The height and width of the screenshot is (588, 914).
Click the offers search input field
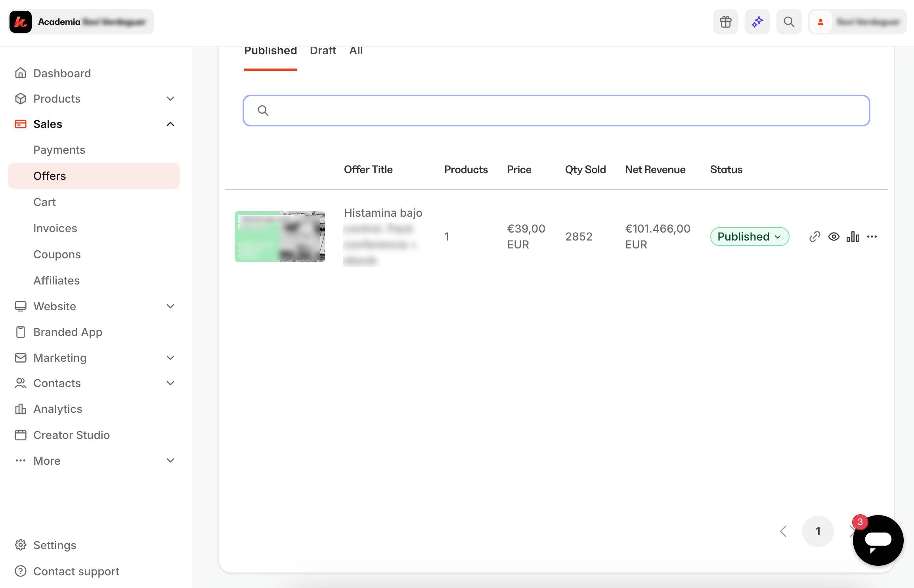(x=556, y=111)
